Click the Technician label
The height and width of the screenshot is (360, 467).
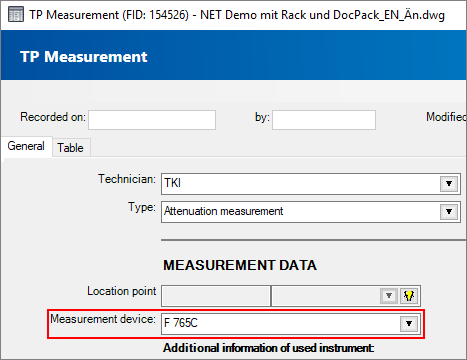[x=127, y=179]
